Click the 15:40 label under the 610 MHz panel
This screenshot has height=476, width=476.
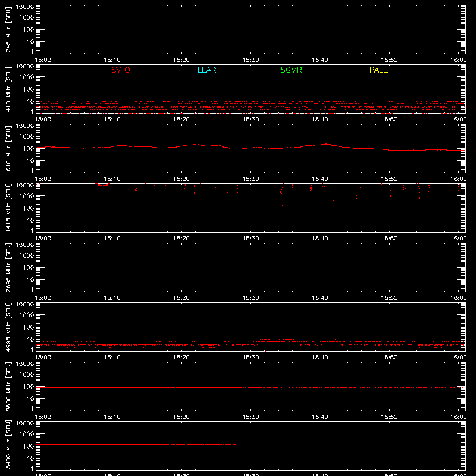pos(320,179)
